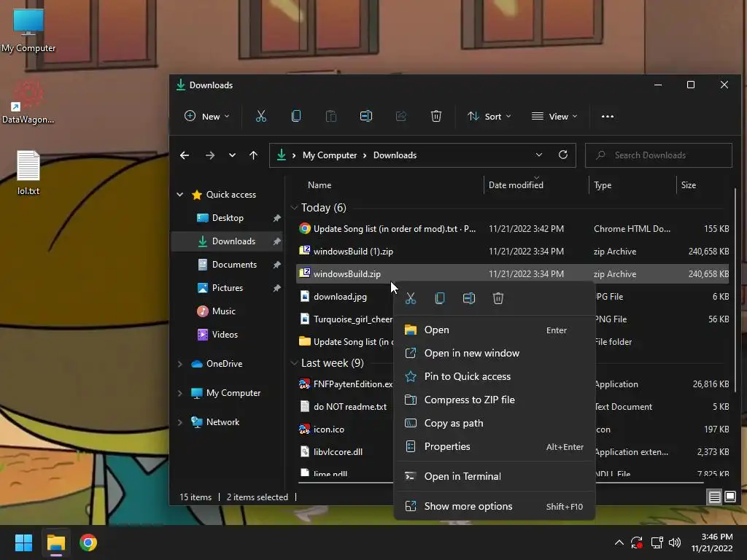Image resolution: width=747 pixels, height=560 pixels.
Task: Sort by the Type column header
Action: point(603,185)
